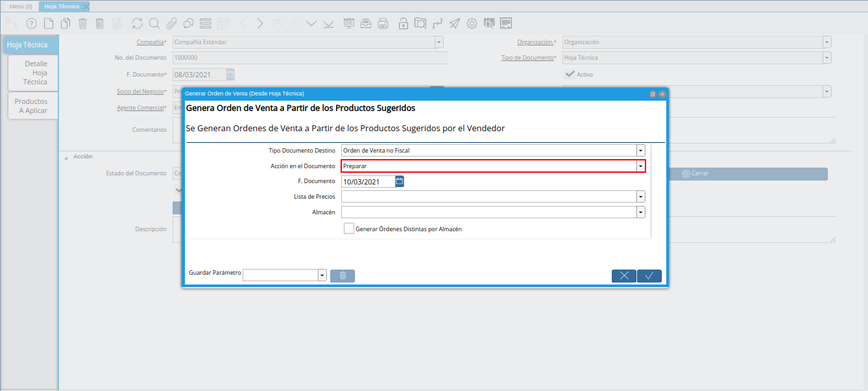
Task: Click the New Record page icon
Action: [x=49, y=24]
